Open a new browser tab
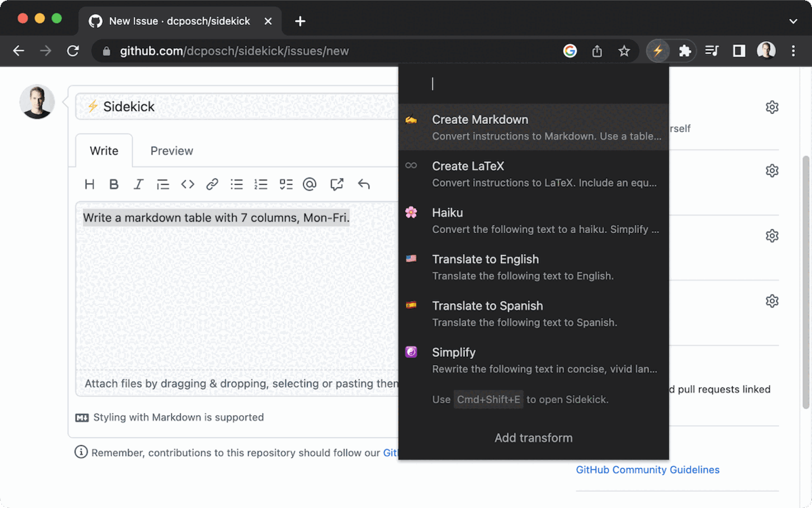Image resolution: width=812 pixels, height=508 pixels. point(300,21)
